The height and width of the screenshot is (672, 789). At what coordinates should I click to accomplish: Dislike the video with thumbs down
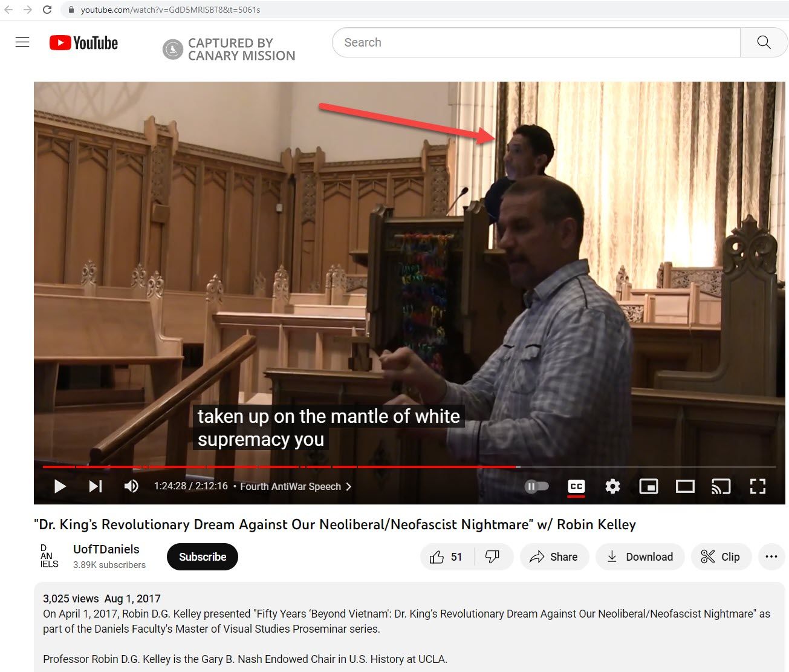pyautogui.click(x=493, y=557)
